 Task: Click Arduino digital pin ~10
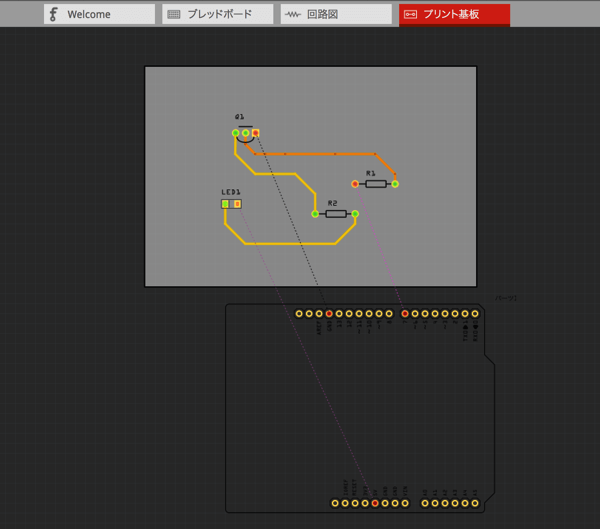pos(369,314)
